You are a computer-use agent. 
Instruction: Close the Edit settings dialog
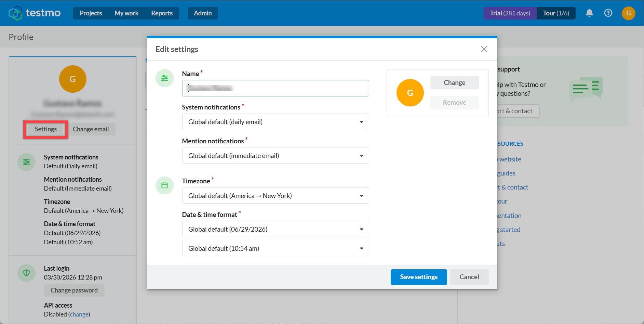point(484,49)
